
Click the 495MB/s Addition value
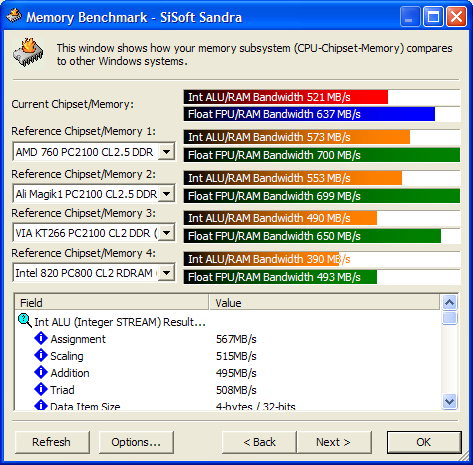click(x=236, y=373)
